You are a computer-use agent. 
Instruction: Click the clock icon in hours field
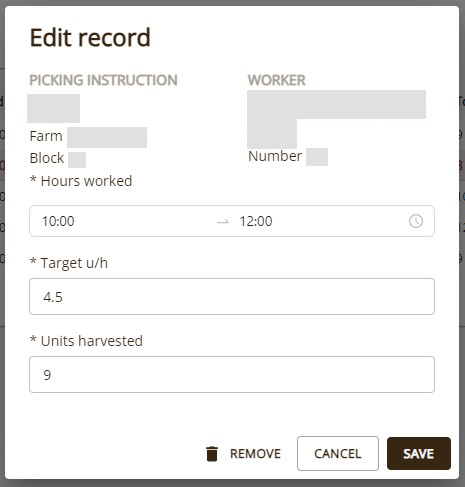tap(416, 221)
